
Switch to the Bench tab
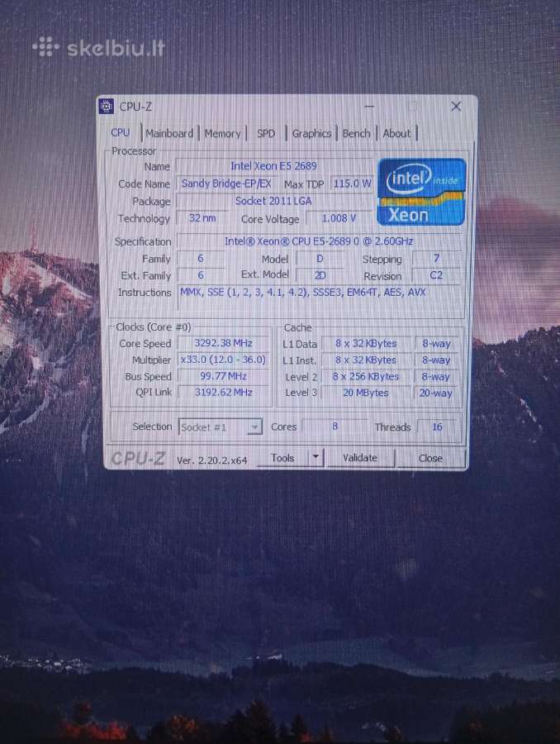click(x=356, y=134)
